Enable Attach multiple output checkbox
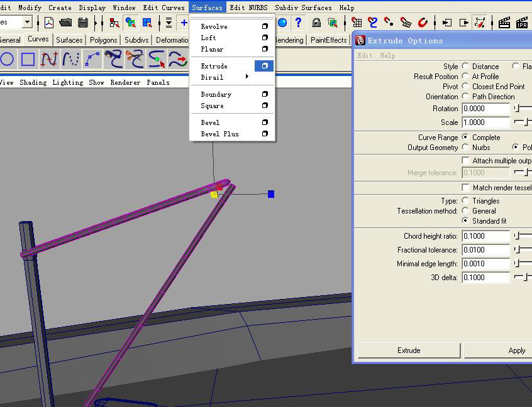This screenshot has width=532, height=407. (x=466, y=161)
